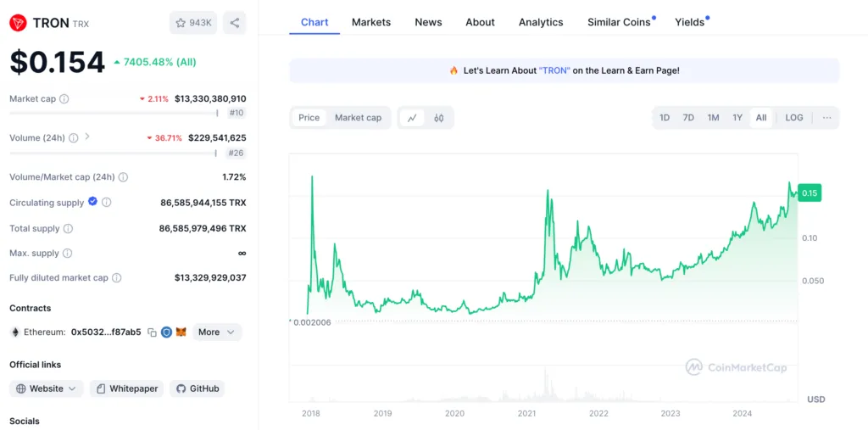Image resolution: width=868 pixels, height=430 pixels.
Task: Switch to line chart view icon
Action: (x=412, y=118)
